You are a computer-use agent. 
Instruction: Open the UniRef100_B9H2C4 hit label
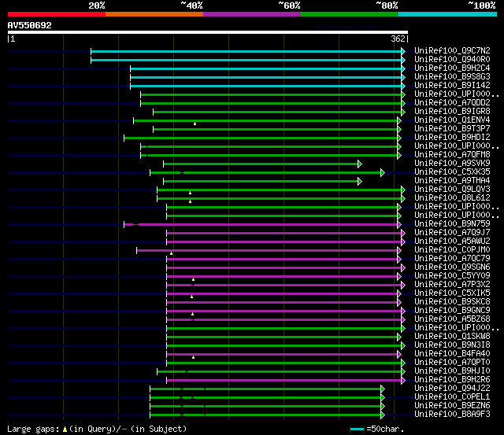452,68
